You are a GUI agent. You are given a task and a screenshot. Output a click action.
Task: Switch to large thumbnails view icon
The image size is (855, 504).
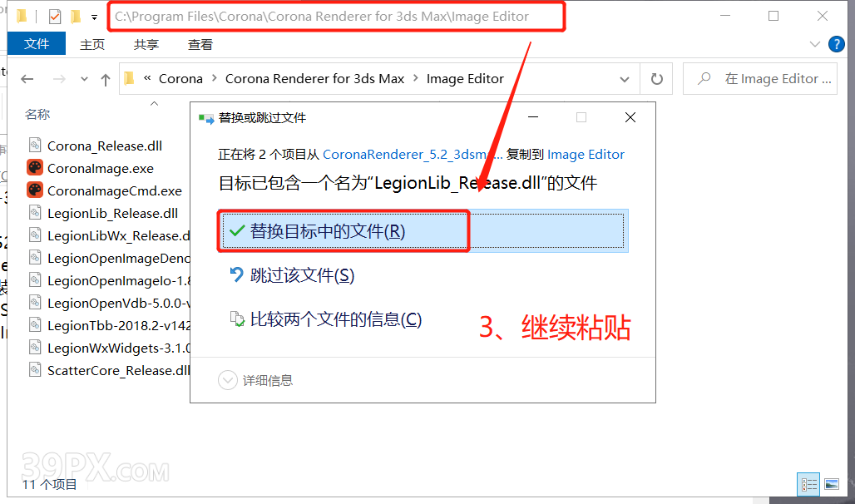tap(832, 484)
